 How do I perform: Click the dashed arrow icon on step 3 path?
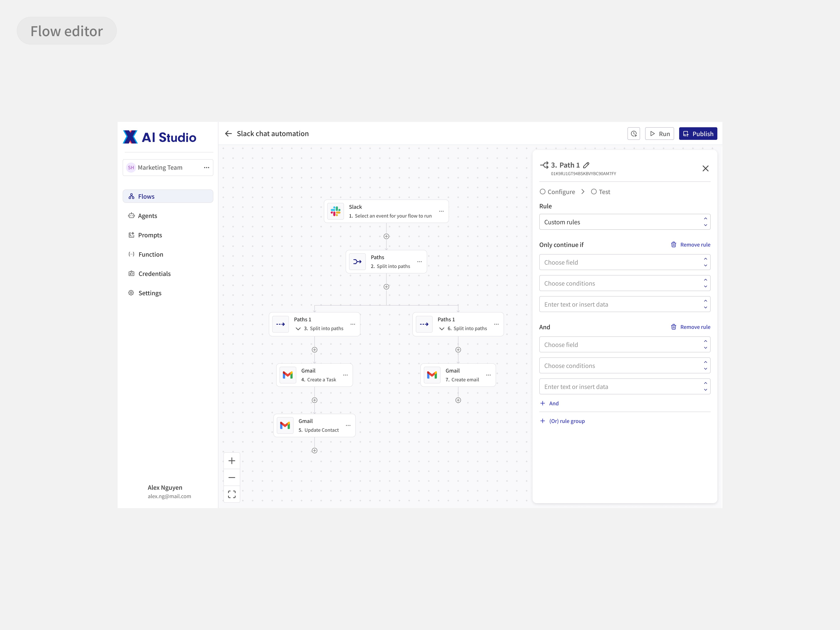[x=281, y=324]
